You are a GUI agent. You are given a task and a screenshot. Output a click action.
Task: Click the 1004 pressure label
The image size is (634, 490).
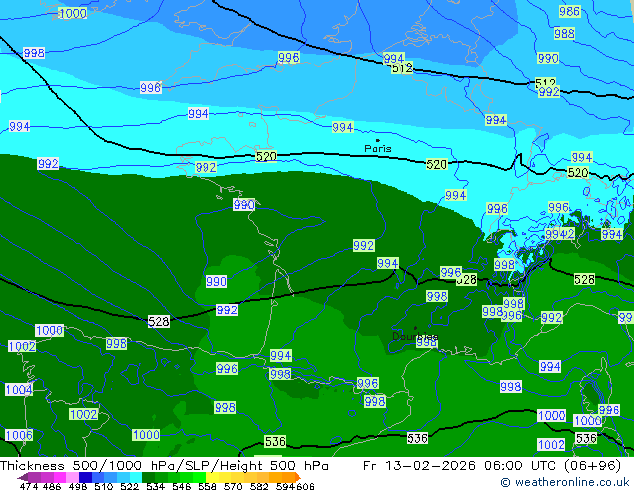[x=19, y=390]
